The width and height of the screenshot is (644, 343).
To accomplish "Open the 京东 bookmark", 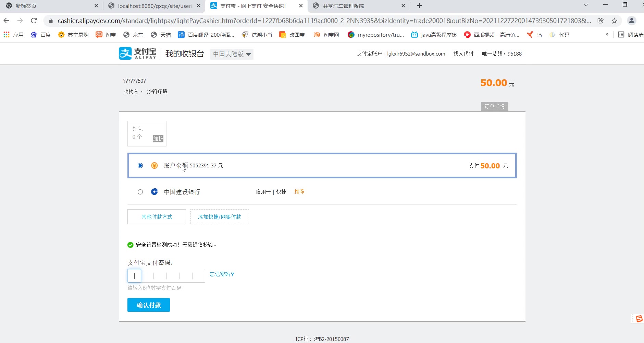I will (x=133, y=35).
